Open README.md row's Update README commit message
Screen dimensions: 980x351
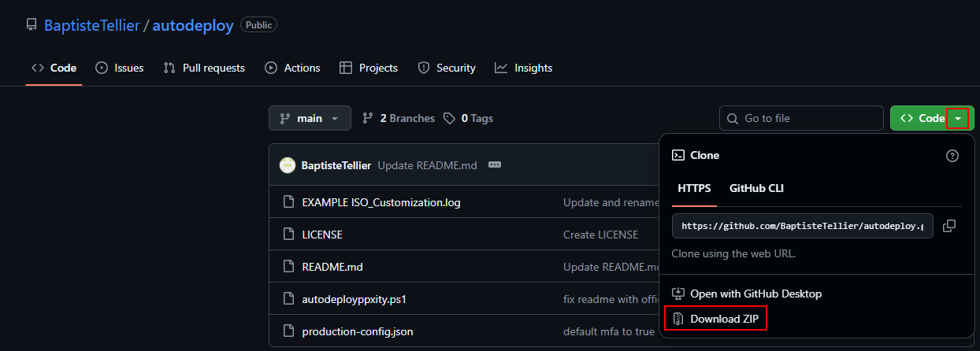(x=611, y=267)
